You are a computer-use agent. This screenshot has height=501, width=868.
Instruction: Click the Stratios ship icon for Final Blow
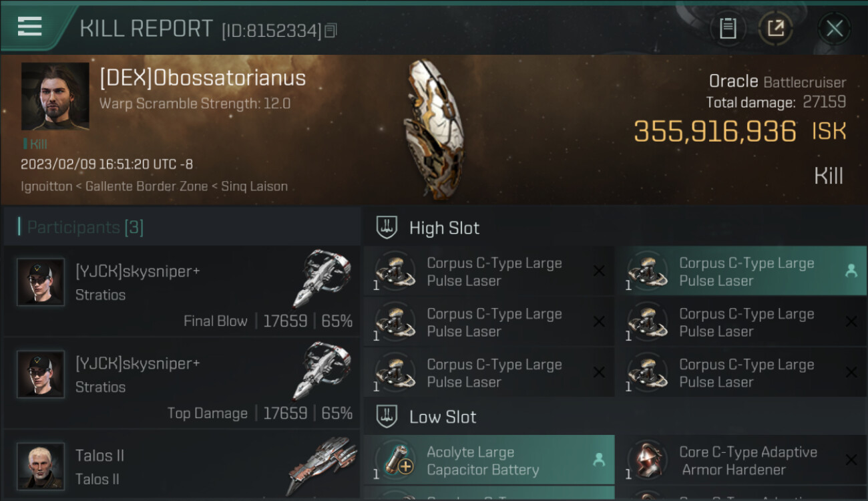pyautogui.click(x=322, y=278)
